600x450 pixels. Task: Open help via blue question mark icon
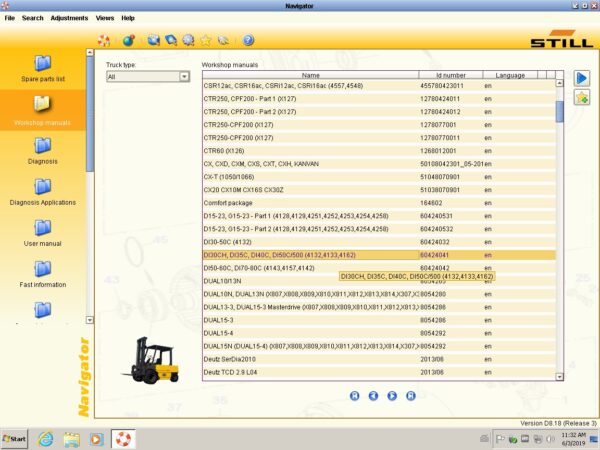tap(248, 40)
